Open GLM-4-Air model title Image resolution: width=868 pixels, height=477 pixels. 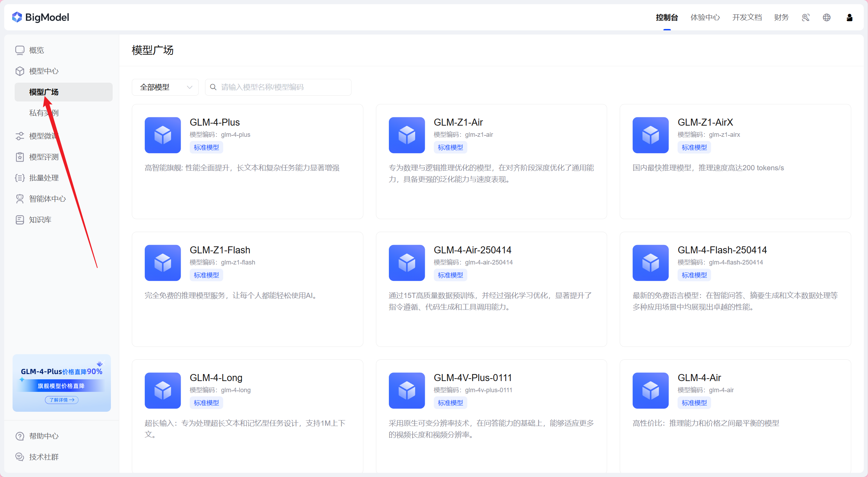699,378
